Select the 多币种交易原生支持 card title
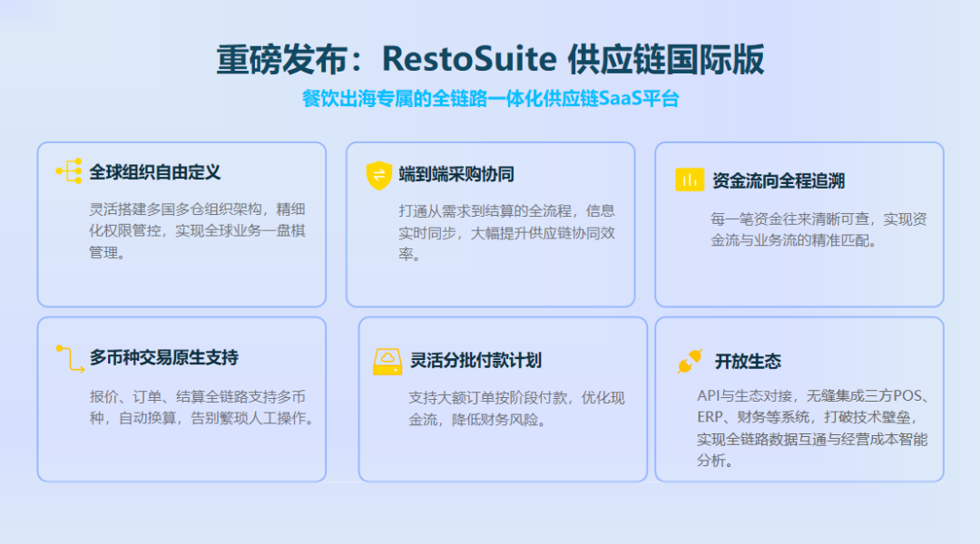 163,358
